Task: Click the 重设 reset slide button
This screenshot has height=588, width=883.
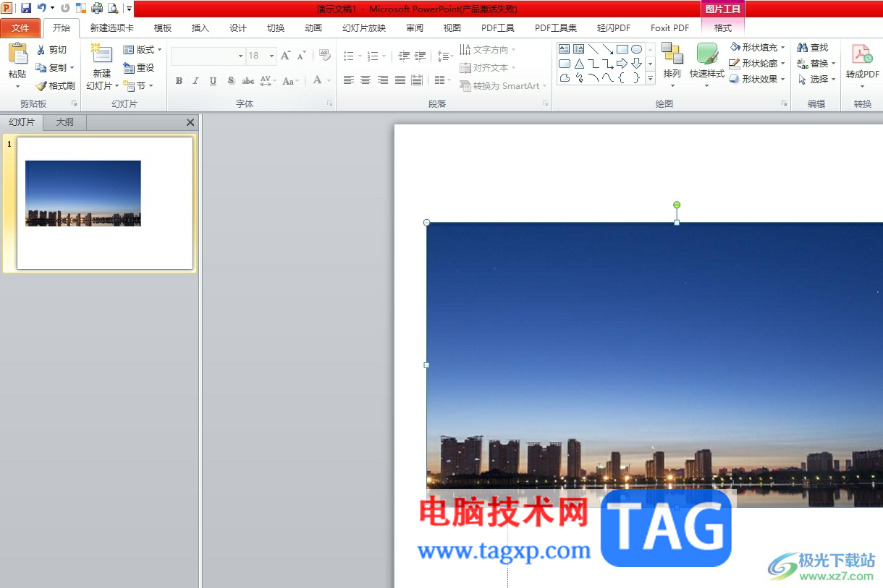Action: 139,67
